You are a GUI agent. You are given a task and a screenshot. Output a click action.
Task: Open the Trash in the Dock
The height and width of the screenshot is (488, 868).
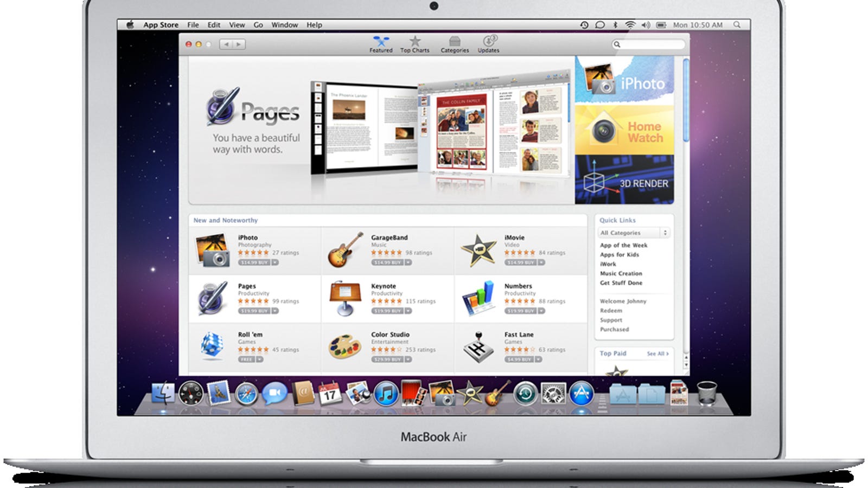pos(707,393)
